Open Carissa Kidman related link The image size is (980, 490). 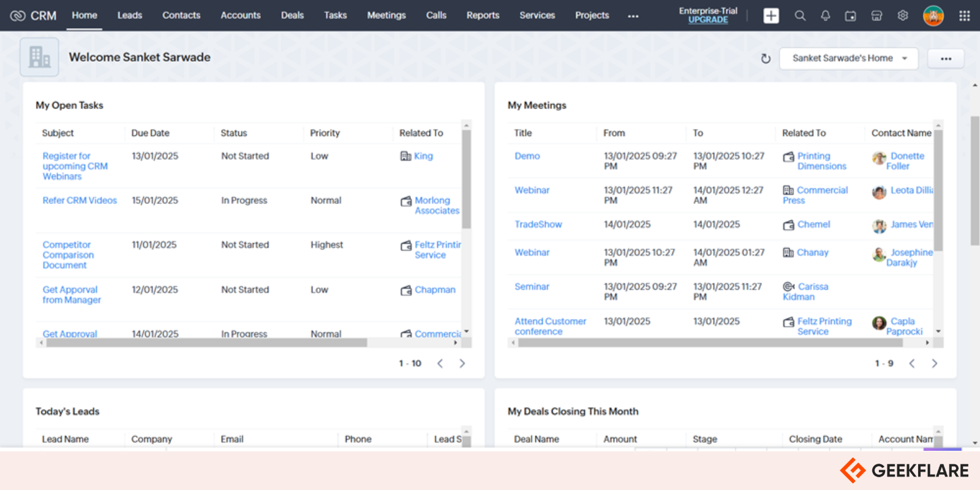click(x=805, y=292)
